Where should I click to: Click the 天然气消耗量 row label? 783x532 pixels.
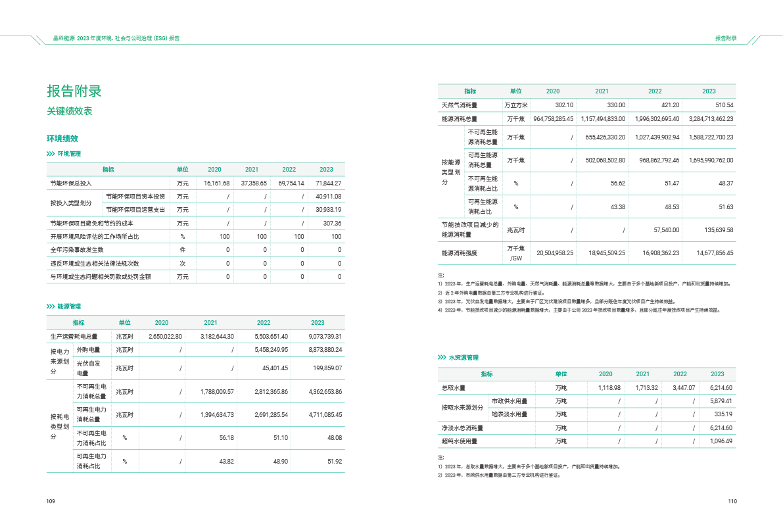(459, 105)
